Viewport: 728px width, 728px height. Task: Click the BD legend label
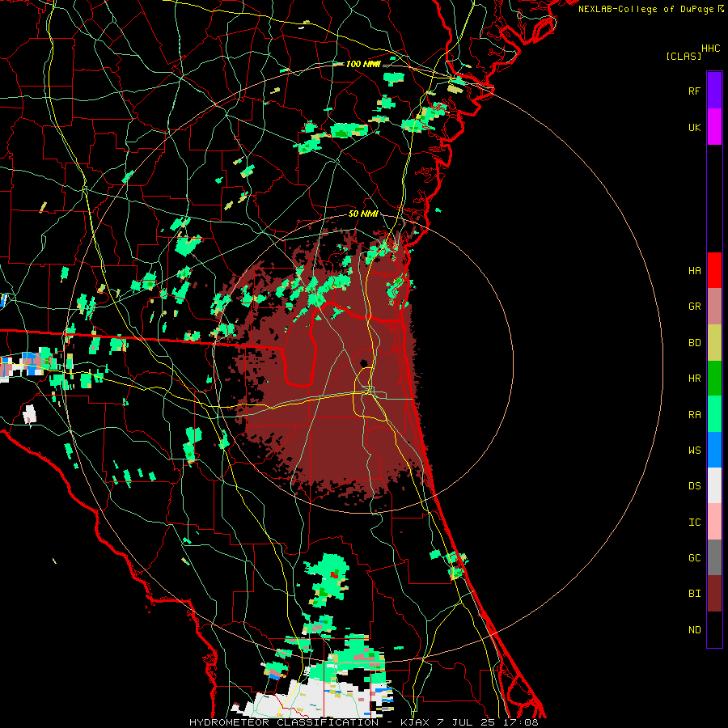pos(694,343)
